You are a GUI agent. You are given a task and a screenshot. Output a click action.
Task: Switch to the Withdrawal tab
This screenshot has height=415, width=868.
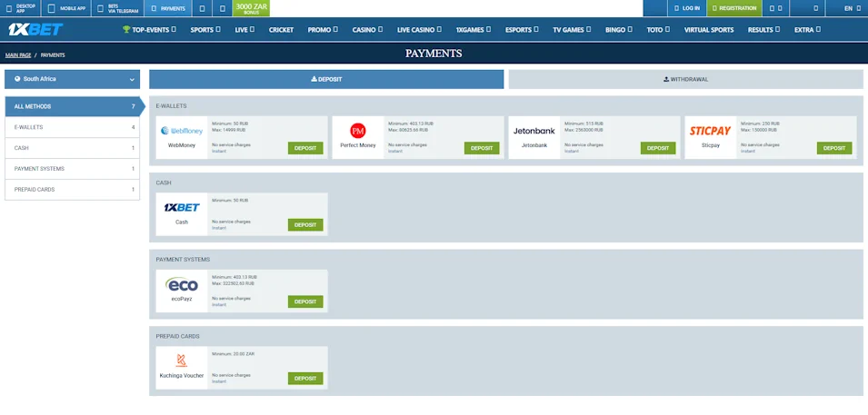click(686, 79)
